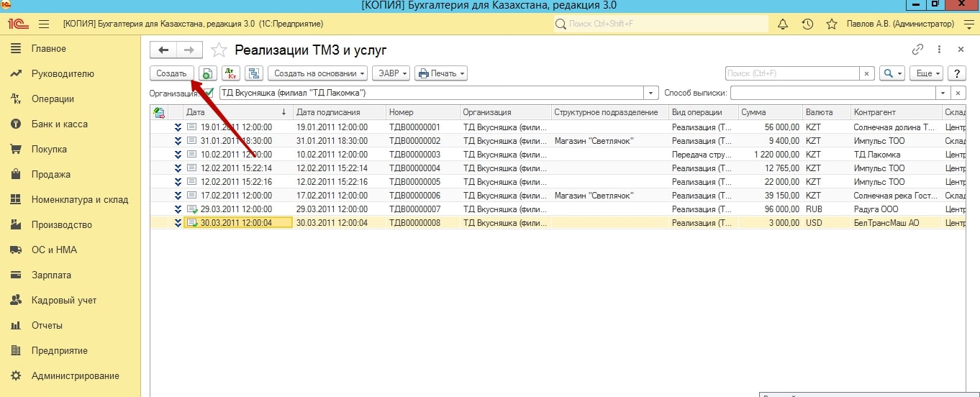Go to Банк и касса section
Viewport: 980px width, 397px height.
(x=59, y=124)
